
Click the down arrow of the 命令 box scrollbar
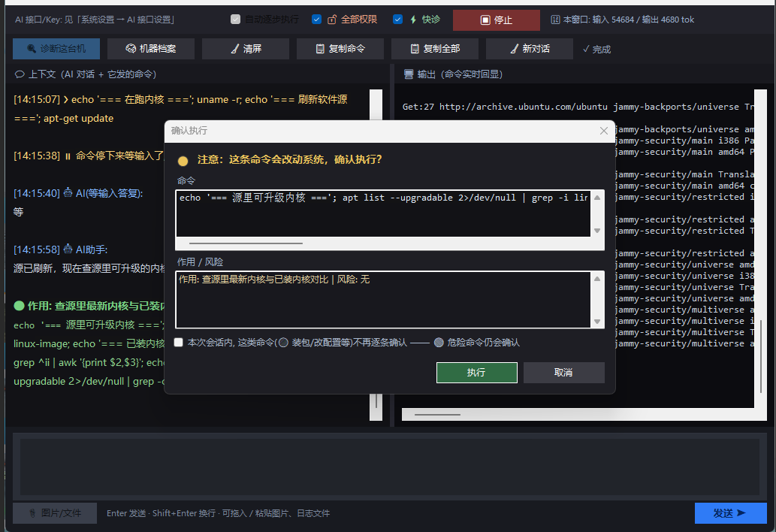597,231
